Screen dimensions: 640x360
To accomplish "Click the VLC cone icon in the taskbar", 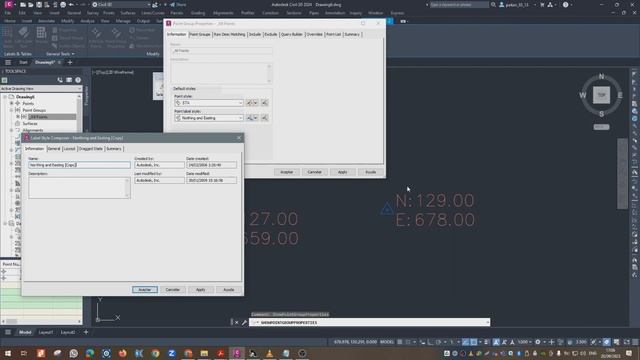I will click(x=269, y=353).
